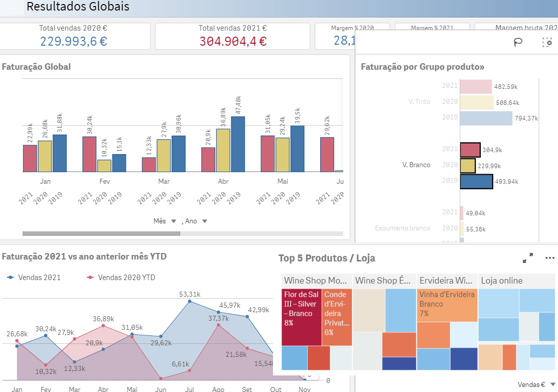Click the Abr 2019 bar labeled 47,48k
Viewport: 558px width, 392px height.
coord(238,144)
